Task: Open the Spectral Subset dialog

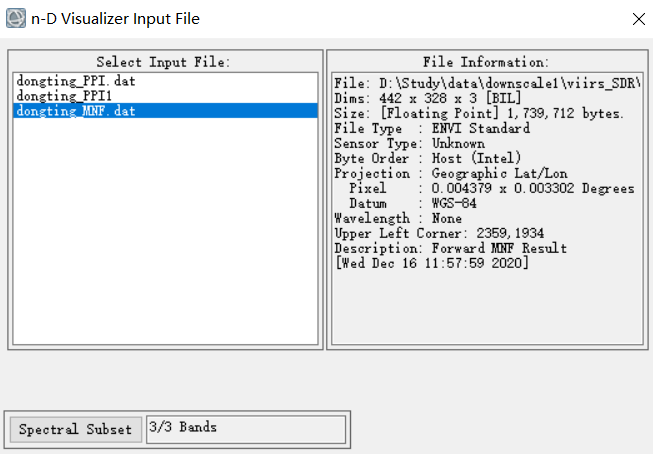Action: [75, 429]
